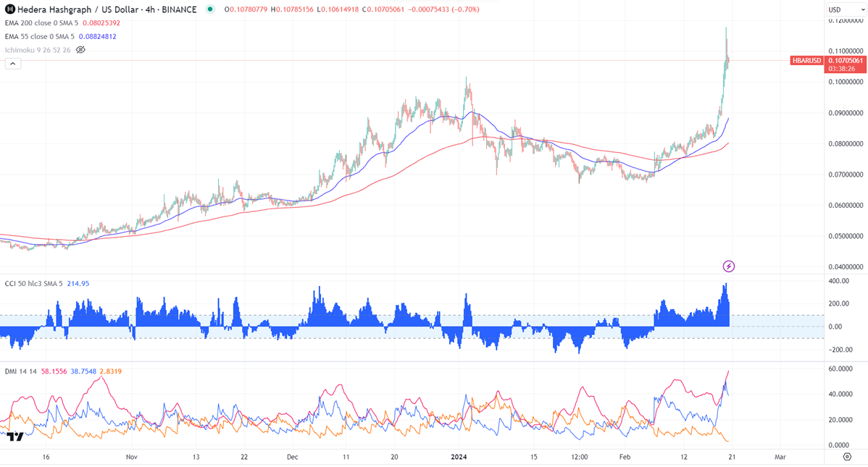This screenshot has height=467, width=868.
Task: Click DMI value 58.1556
Action: 54,371
